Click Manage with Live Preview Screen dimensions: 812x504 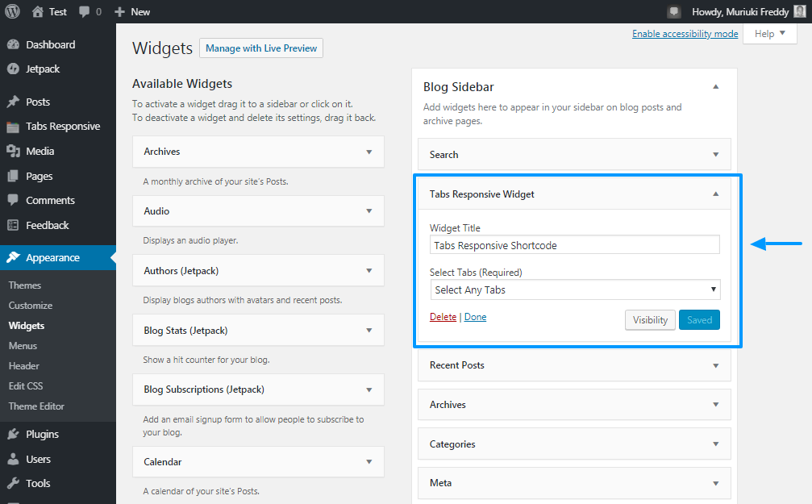(260, 48)
